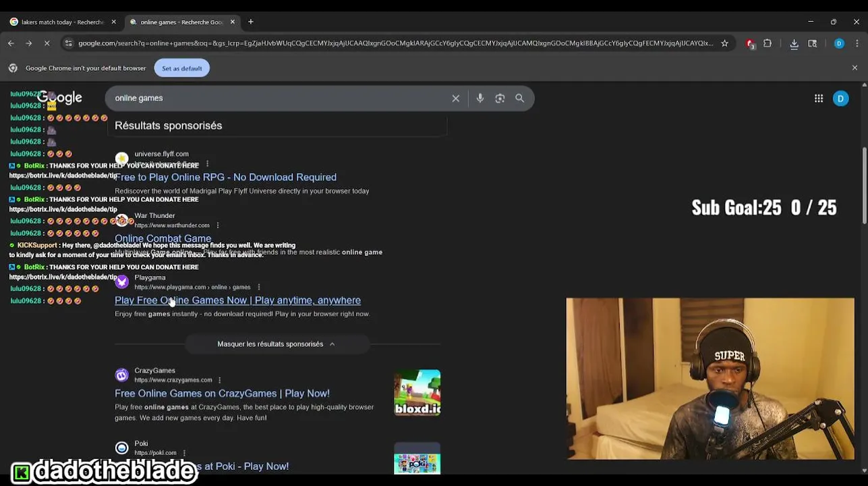Click the Playgama site favicon
Image resolution: width=868 pixels, height=486 pixels.
click(121, 282)
